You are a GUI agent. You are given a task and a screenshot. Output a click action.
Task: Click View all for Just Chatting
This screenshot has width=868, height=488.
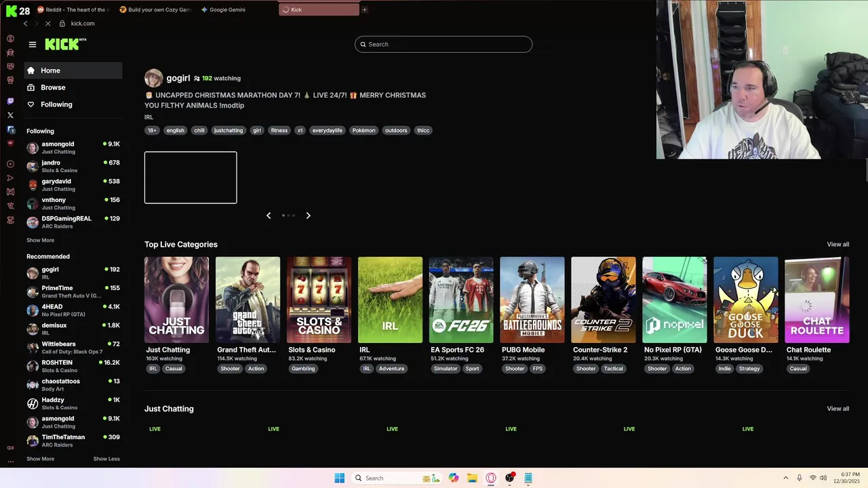(837, 409)
